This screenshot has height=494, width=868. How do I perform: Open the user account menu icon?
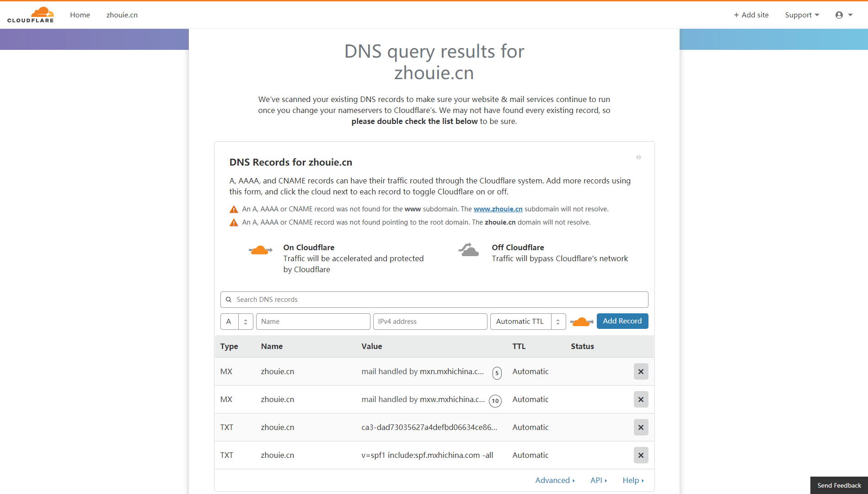pos(839,15)
